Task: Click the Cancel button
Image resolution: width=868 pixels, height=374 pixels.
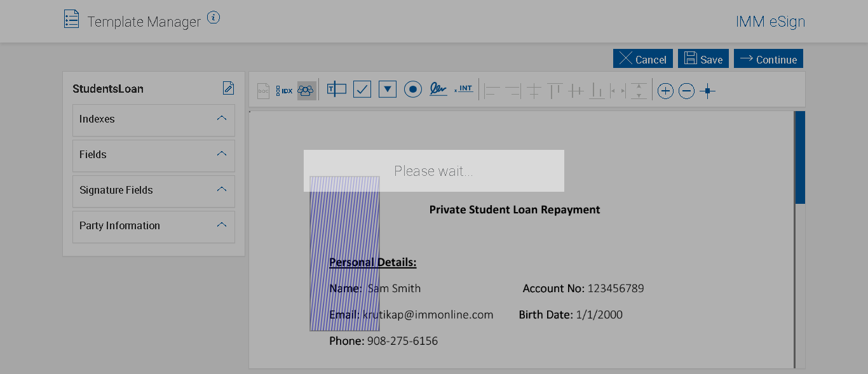Action: coord(643,58)
